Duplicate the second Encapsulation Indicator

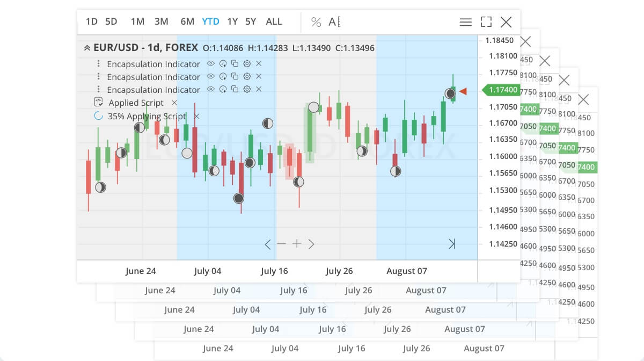(235, 76)
